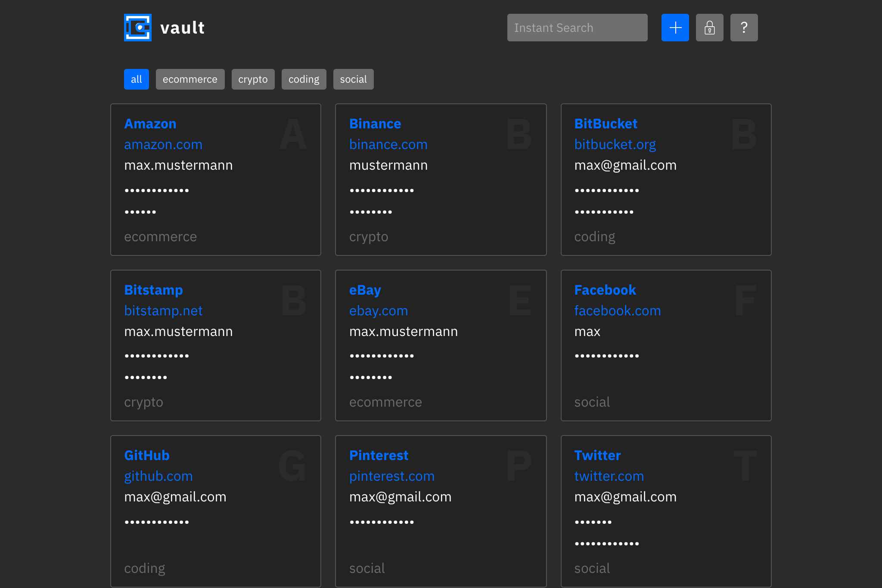Screen dimensions: 882x588
Task: Click the Bitstamp entry title
Action: click(x=153, y=290)
